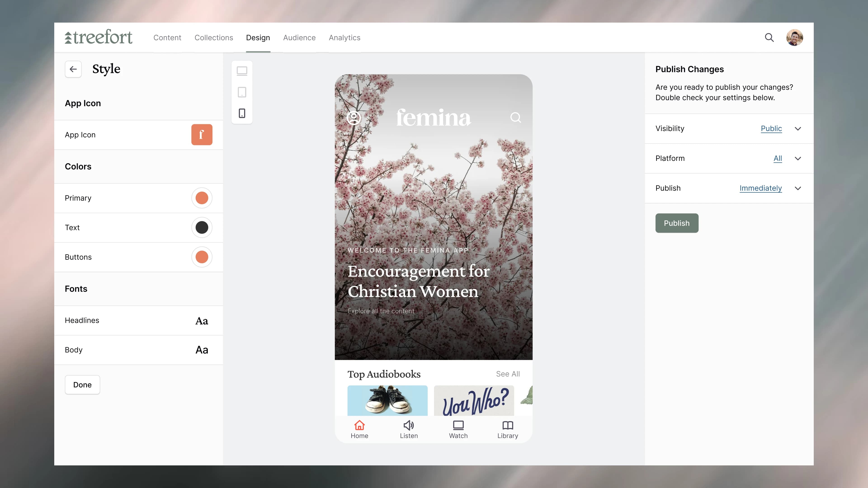The width and height of the screenshot is (868, 488).
Task: Tap the Library book icon in preview
Action: pos(508,425)
